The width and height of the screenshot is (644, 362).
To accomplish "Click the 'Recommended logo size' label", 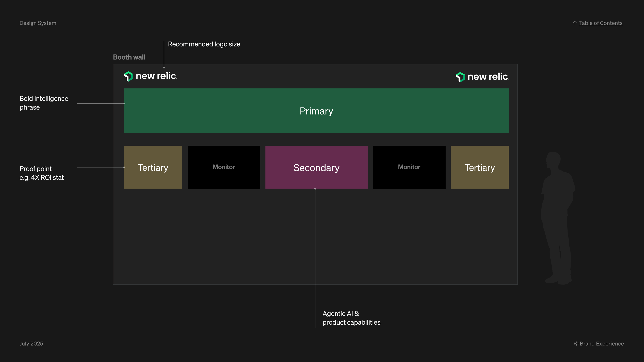I will [x=204, y=44].
